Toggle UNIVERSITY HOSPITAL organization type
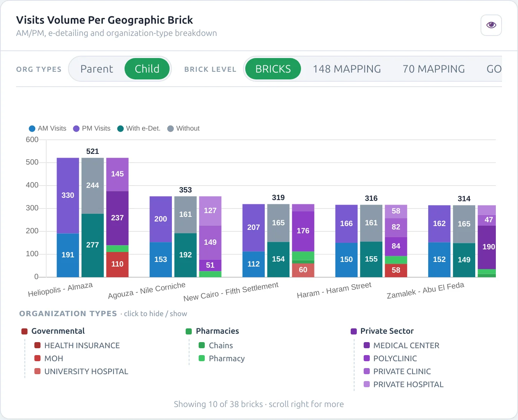The width and height of the screenshot is (518, 420). (81, 372)
